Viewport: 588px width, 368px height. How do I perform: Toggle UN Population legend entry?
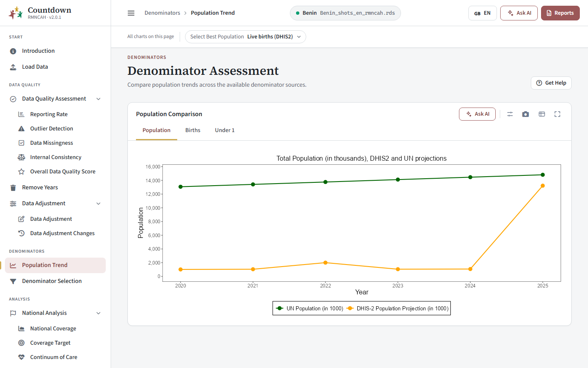[310, 308]
